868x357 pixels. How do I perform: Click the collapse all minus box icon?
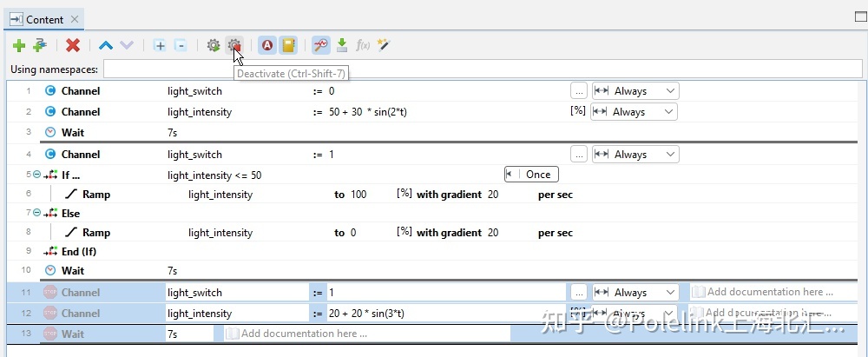[x=181, y=45]
